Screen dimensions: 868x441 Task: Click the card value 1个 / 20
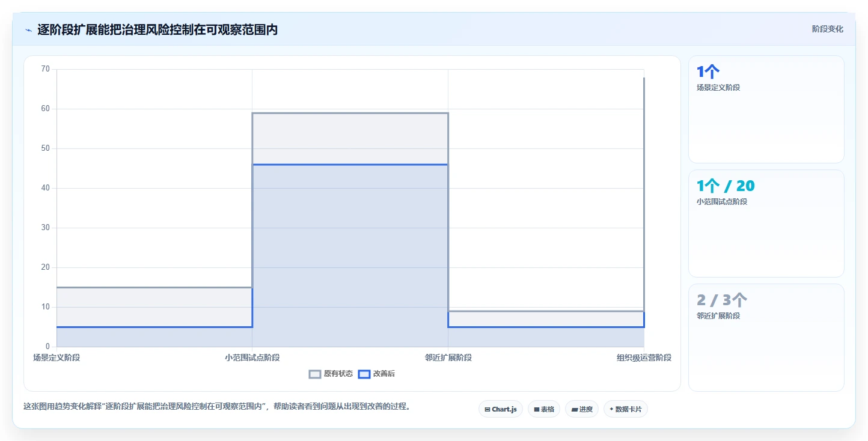click(x=726, y=186)
